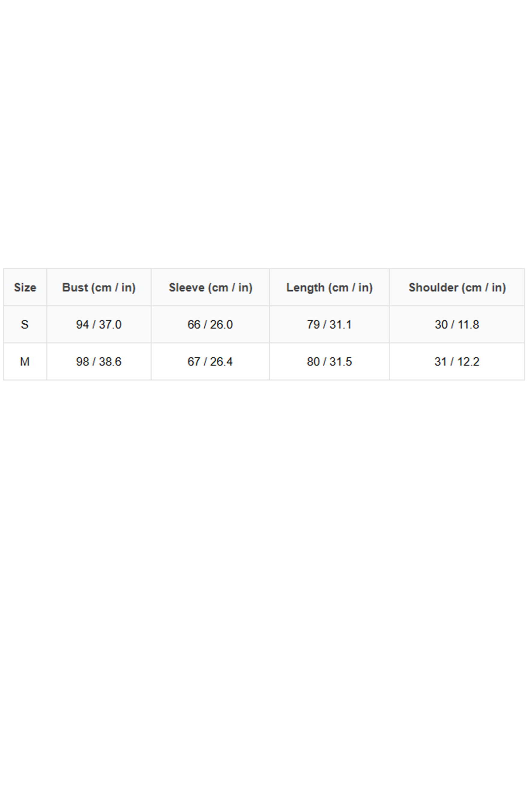Click the Sleeve (cm / in) column header
The width and height of the screenshot is (532, 798).
(210, 287)
